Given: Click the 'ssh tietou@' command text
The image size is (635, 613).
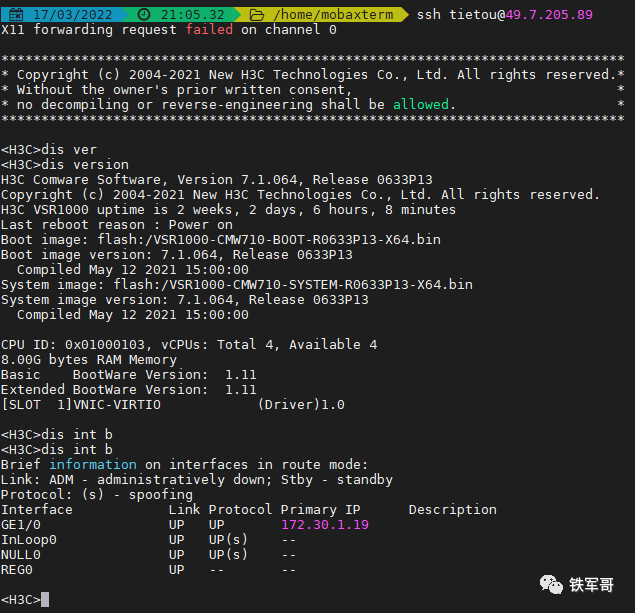Looking at the screenshot, I should coord(461,15).
